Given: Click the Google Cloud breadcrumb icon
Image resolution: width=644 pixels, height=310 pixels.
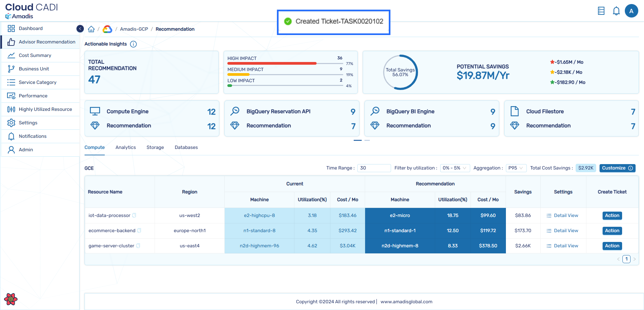Looking at the screenshot, I should coord(107,29).
